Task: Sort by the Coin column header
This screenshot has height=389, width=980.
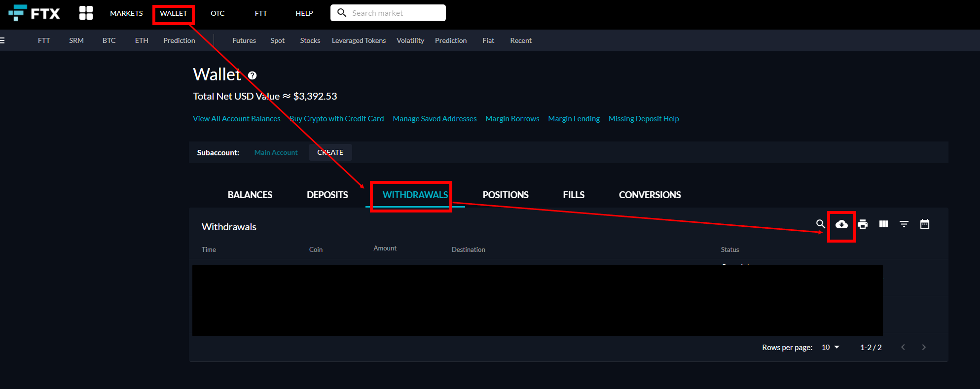Action: (x=316, y=249)
